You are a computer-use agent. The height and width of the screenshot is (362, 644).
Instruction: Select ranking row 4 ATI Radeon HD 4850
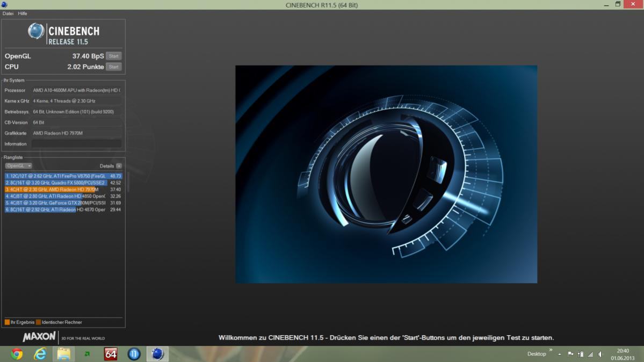pos(63,196)
